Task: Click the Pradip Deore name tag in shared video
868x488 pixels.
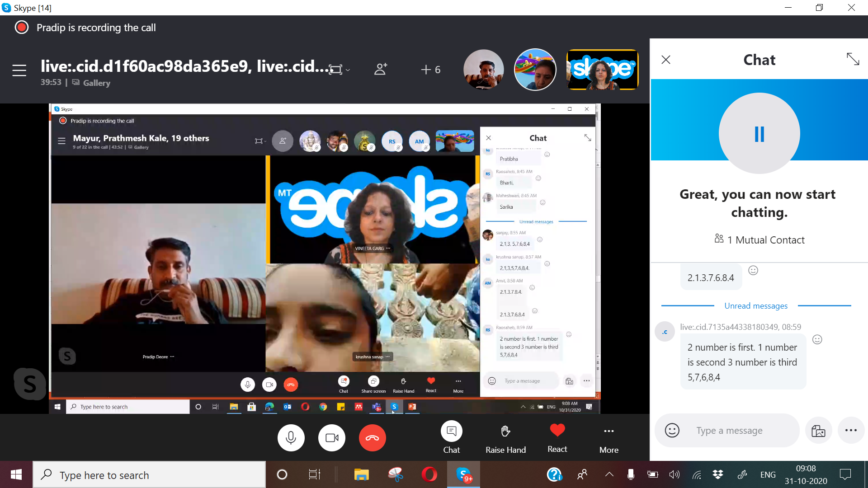Action: [x=158, y=357]
